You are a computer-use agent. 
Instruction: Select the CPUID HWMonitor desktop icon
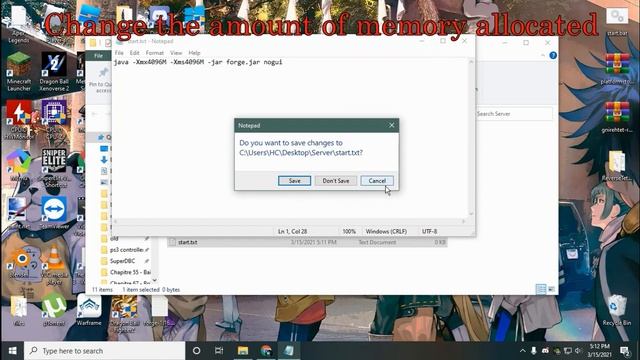coord(19,120)
